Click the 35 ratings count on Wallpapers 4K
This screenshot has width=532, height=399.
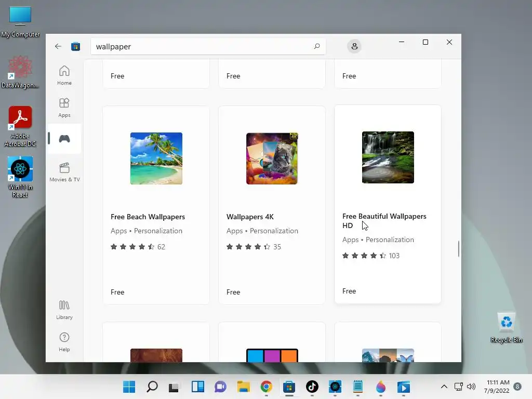[x=277, y=247]
